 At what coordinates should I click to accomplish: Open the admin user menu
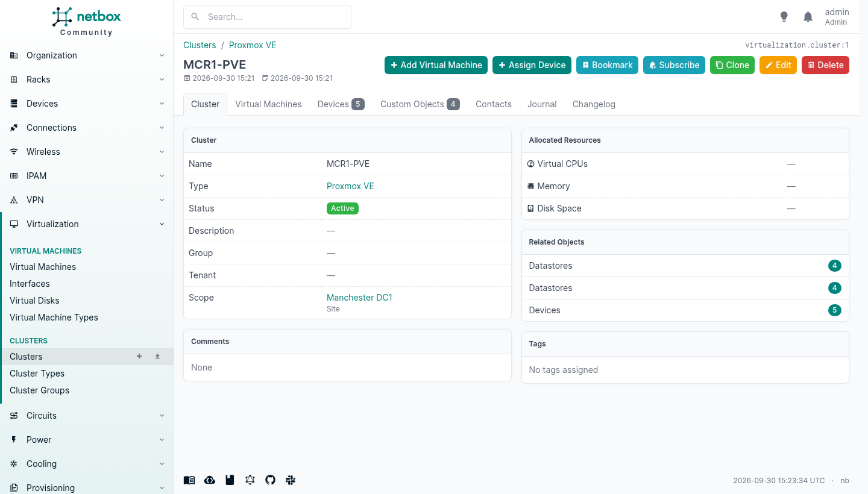[x=837, y=17]
